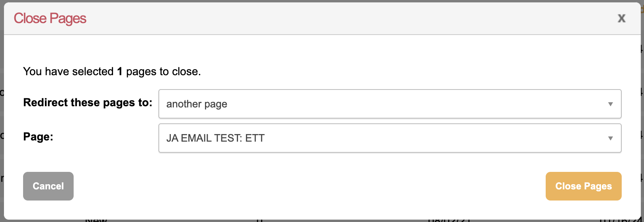Click the 'Page:' field label
Viewport: 644px width, 222px height.
click(38, 137)
